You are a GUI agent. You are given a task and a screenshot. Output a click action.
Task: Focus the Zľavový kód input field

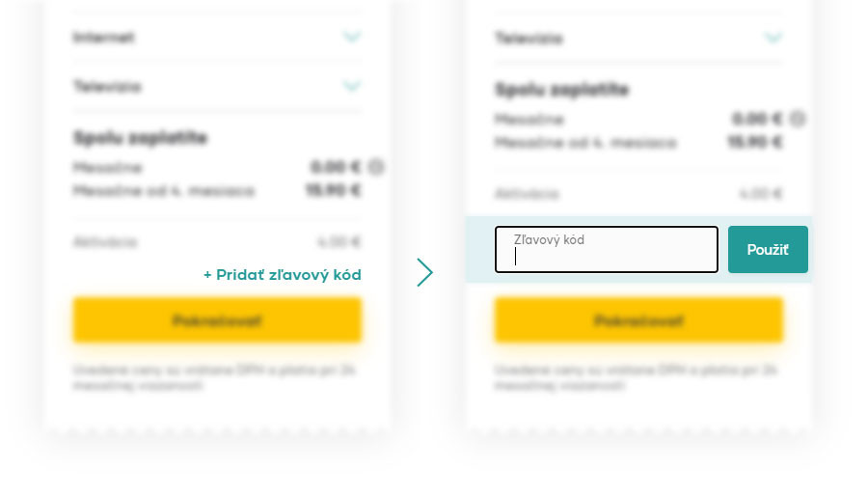coord(607,249)
